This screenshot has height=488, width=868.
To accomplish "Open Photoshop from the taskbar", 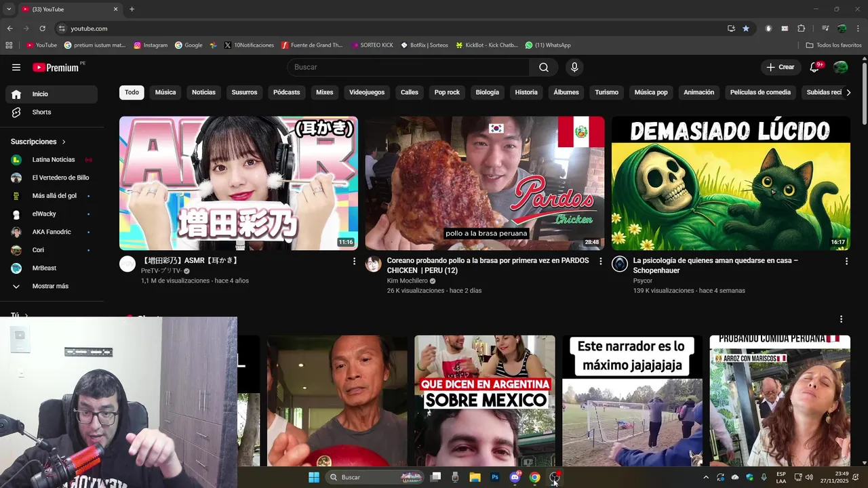I will [495, 477].
